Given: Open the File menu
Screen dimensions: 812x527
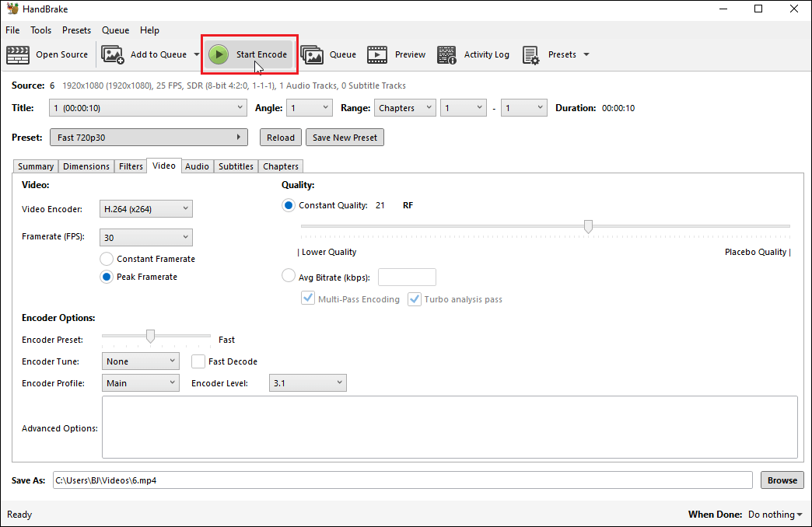Looking at the screenshot, I should pyautogui.click(x=12, y=30).
